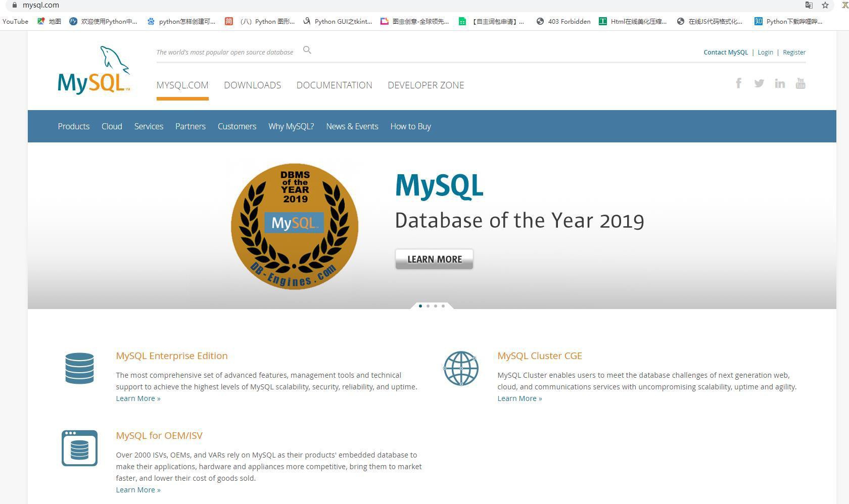Open the Cloud menu item

click(x=112, y=126)
